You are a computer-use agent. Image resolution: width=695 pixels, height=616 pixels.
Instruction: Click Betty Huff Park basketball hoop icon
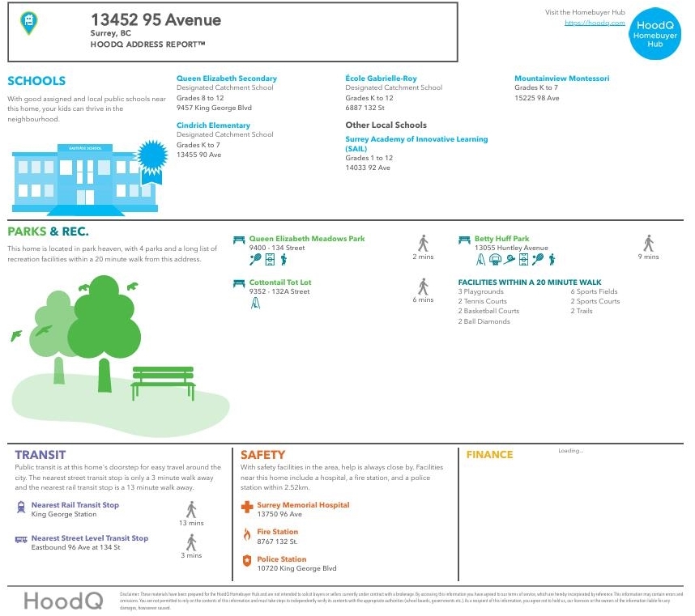point(495,260)
